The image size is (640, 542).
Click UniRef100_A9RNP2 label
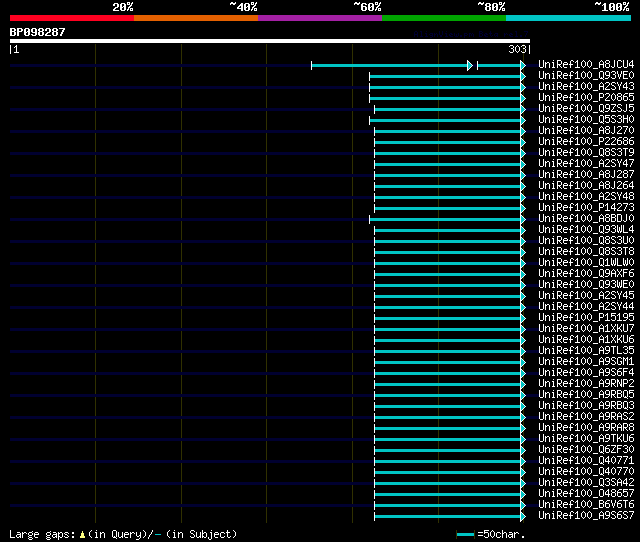coord(586,384)
